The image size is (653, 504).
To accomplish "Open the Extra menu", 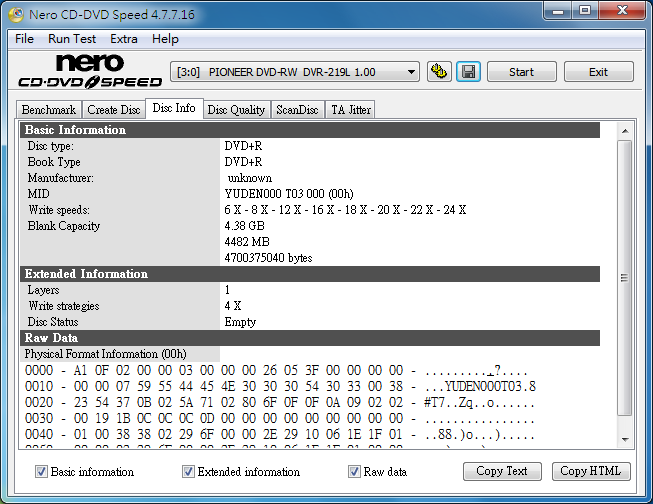I will point(124,39).
